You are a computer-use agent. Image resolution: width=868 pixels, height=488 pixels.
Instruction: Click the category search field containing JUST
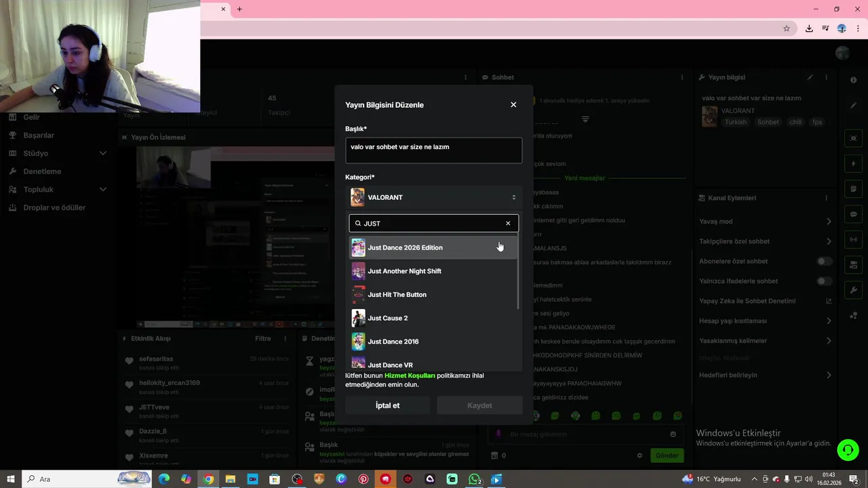point(433,223)
